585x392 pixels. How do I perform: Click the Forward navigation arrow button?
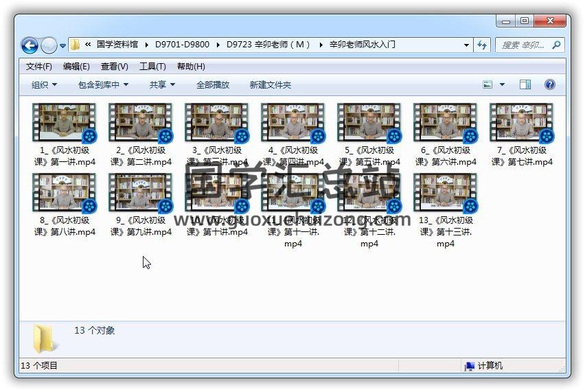49,45
